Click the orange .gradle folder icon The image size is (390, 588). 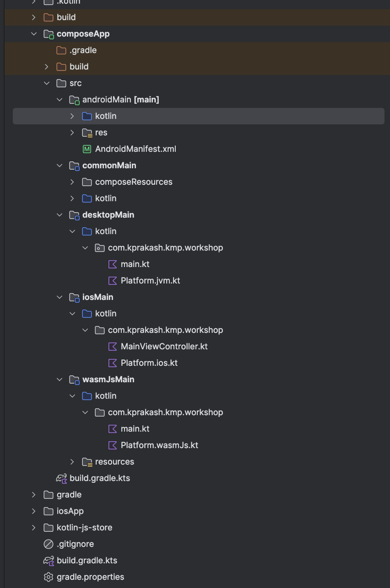tap(61, 50)
